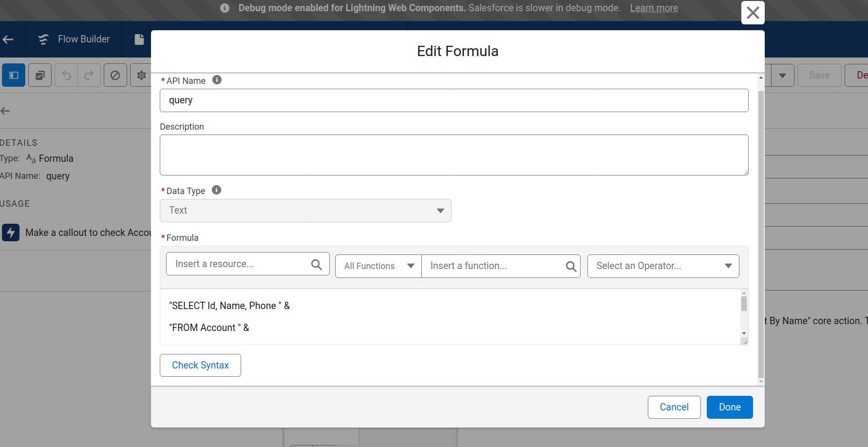This screenshot has width=868, height=447.
Task: Click inside the Description text area
Action: (x=453, y=155)
